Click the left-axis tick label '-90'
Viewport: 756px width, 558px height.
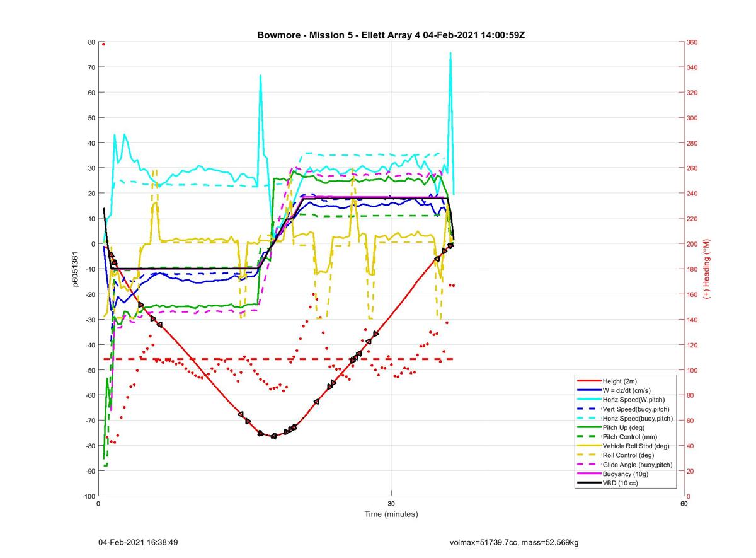[x=90, y=471]
